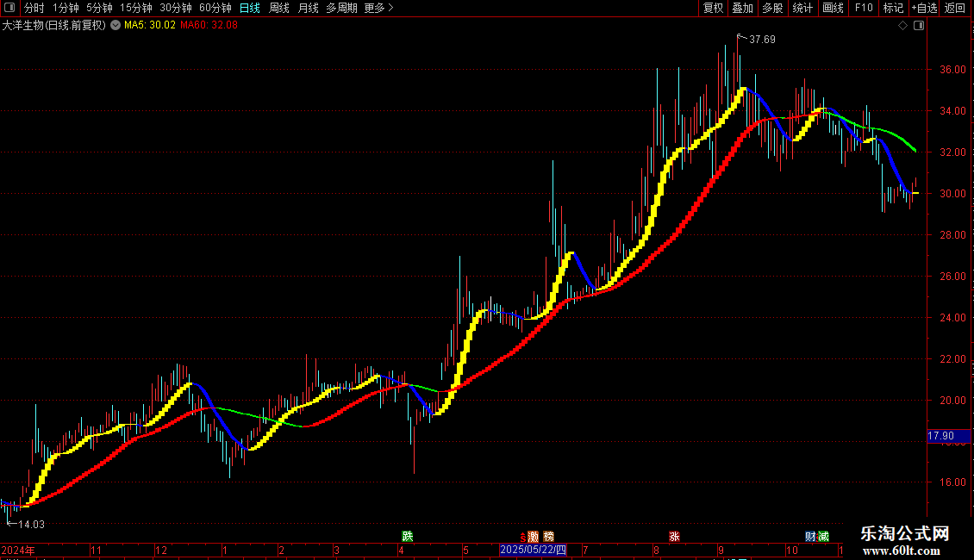
Task: Open the 多股 multi-stock view
Action: (x=772, y=8)
